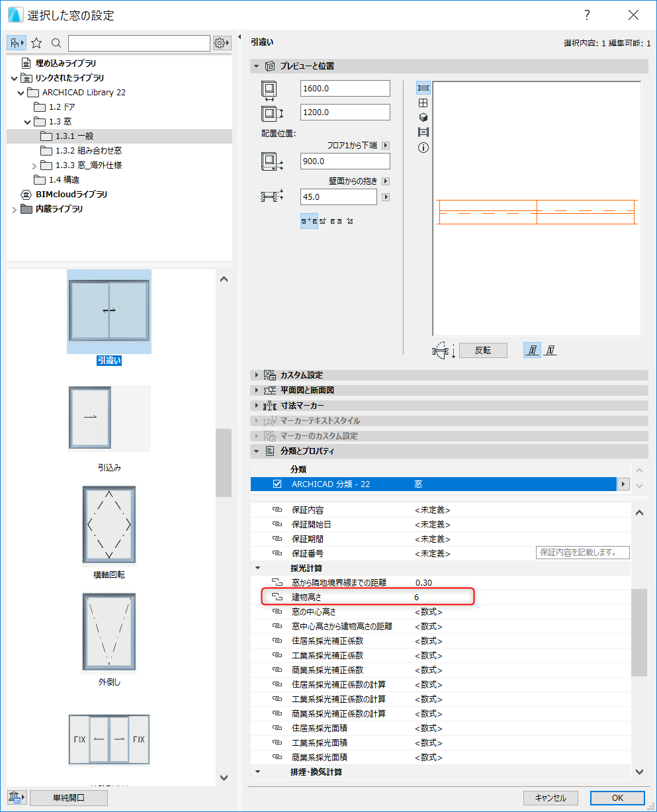The width and height of the screenshot is (657, 812).
Task: Collapse the 採光計算 property group
Action: 257,568
